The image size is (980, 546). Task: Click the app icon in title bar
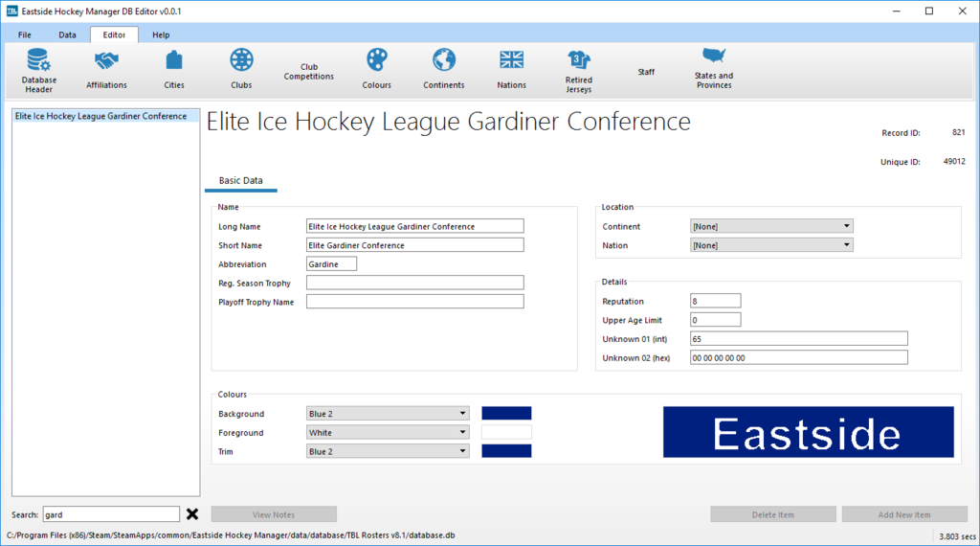coord(11,11)
